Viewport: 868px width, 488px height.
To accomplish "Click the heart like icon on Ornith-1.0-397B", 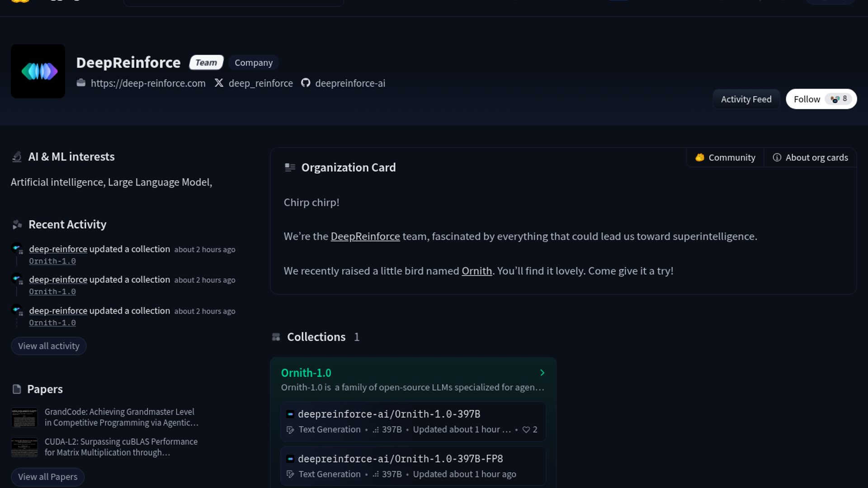I will click(x=526, y=430).
